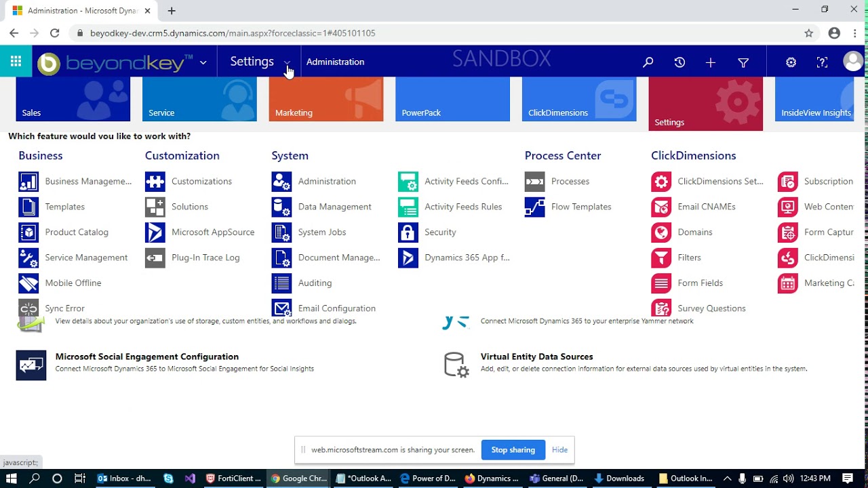Click the Business Management icon
The height and width of the screenshot is (488, 868).
pos(28,182)
